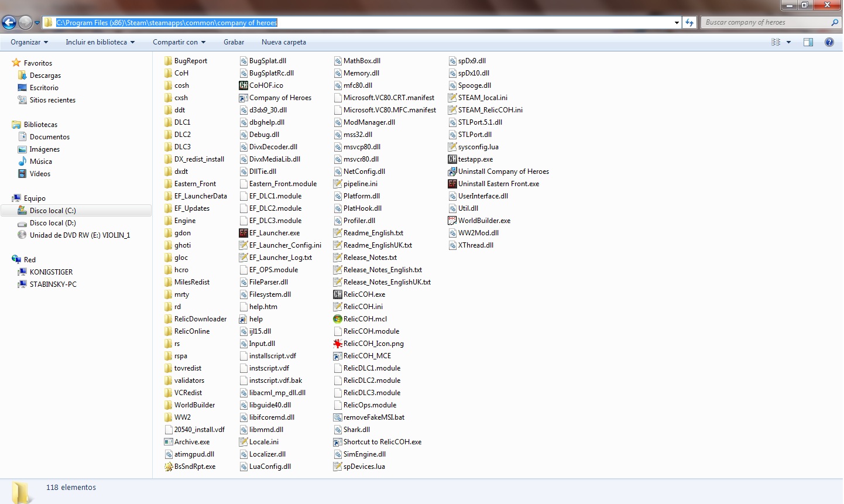
Task: Select Red in the navigation pane
Action: point(29,260)
